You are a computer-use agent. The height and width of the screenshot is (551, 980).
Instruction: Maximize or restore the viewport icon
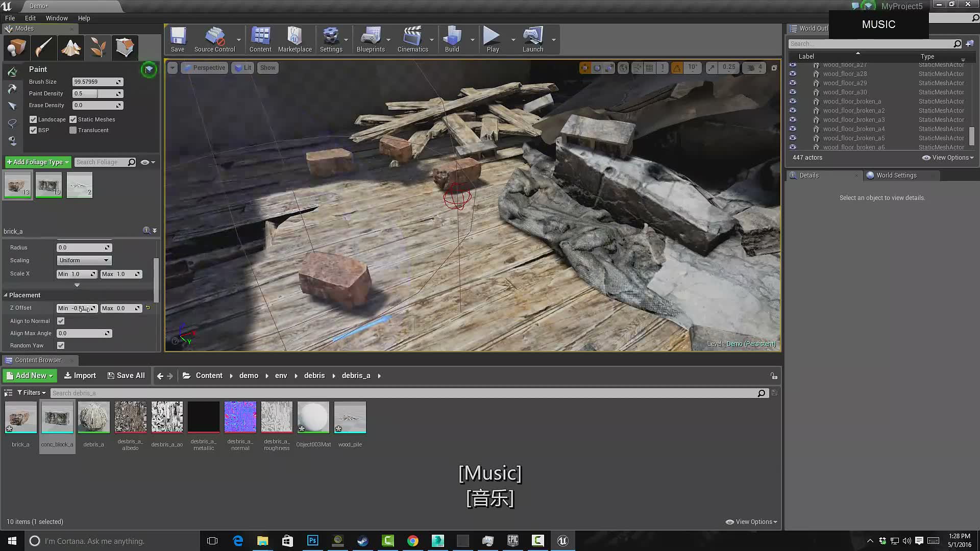point(774,67)
